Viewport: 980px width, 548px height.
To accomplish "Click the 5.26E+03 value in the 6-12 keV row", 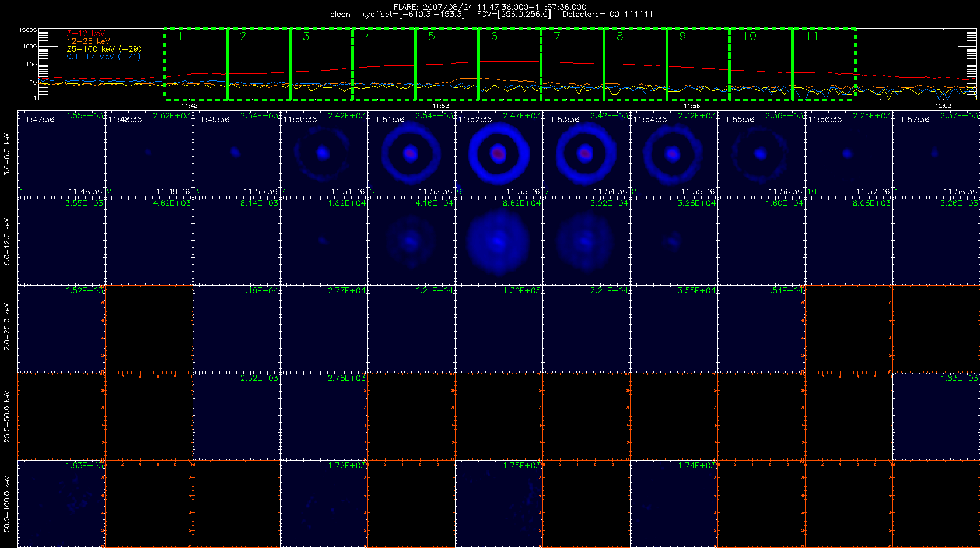I will tap(960, 203).
